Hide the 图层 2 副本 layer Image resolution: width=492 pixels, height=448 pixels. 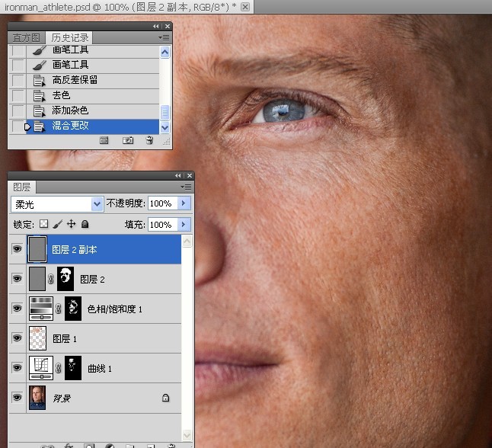tap(17, 249)
